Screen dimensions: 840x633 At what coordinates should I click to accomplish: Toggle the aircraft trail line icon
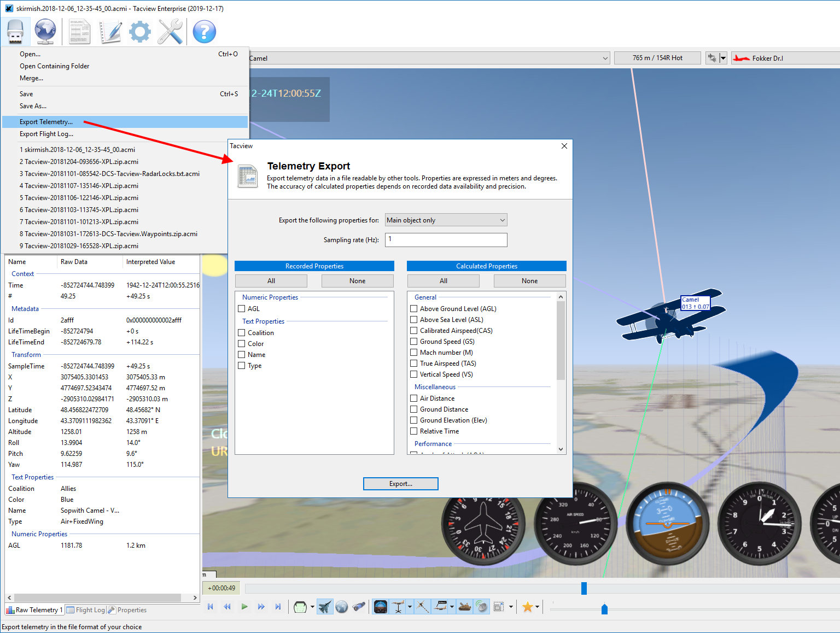(423, 607)
